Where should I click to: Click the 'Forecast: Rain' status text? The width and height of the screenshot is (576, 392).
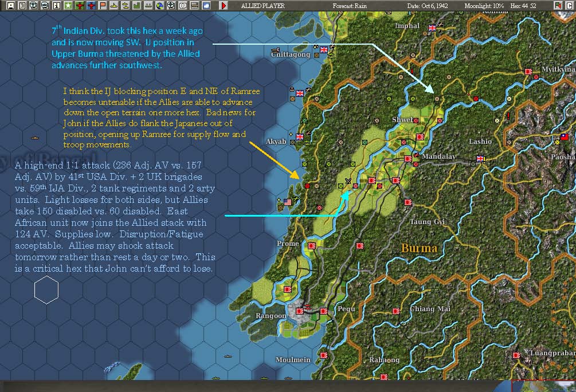coord(350,6)
